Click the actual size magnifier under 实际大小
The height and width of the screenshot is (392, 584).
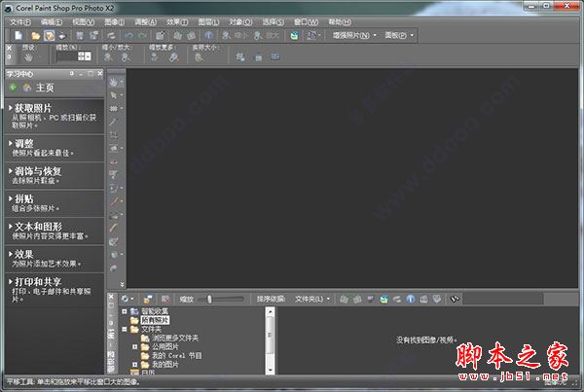point(199,57)
